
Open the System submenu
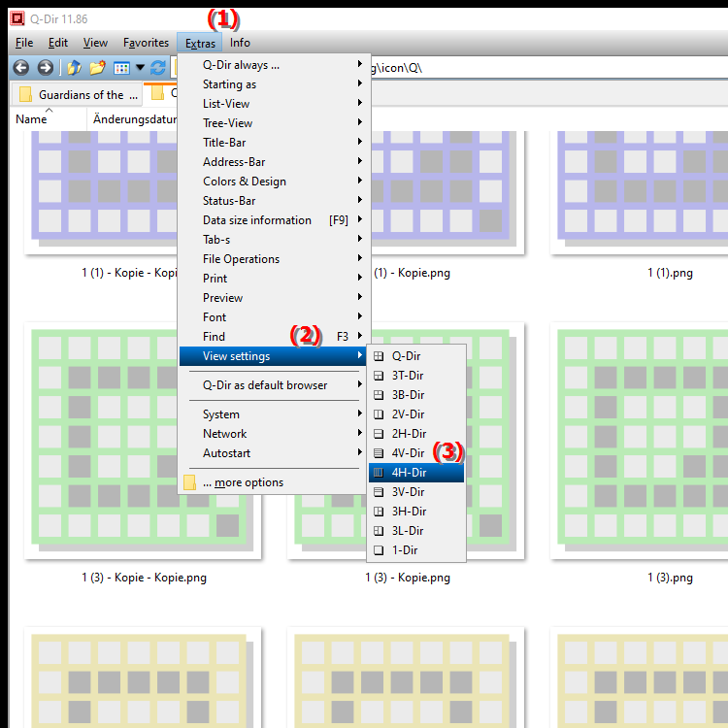pos(275,414)
